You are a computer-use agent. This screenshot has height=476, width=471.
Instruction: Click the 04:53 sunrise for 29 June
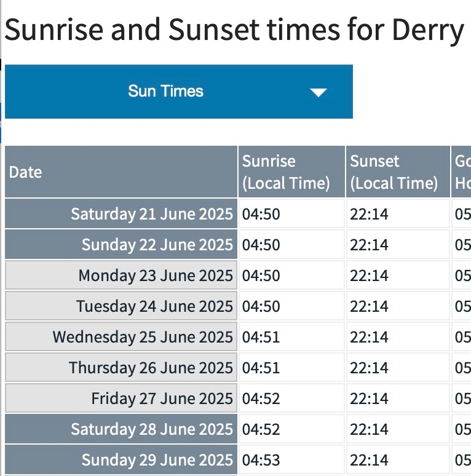261,460
